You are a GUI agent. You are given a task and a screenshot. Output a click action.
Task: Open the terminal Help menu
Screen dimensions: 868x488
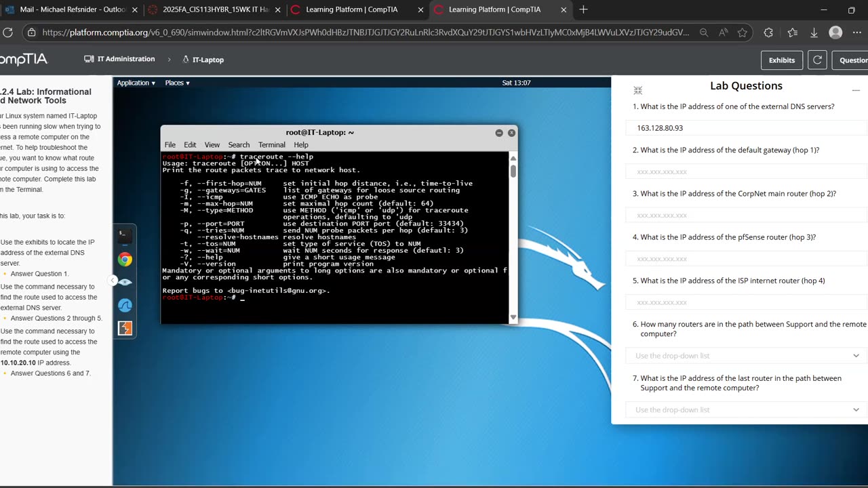pyautogui.click(x=301, y=144)
